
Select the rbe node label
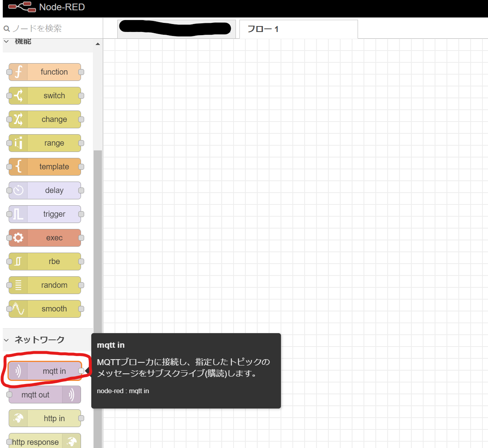[x=54, y=261]
